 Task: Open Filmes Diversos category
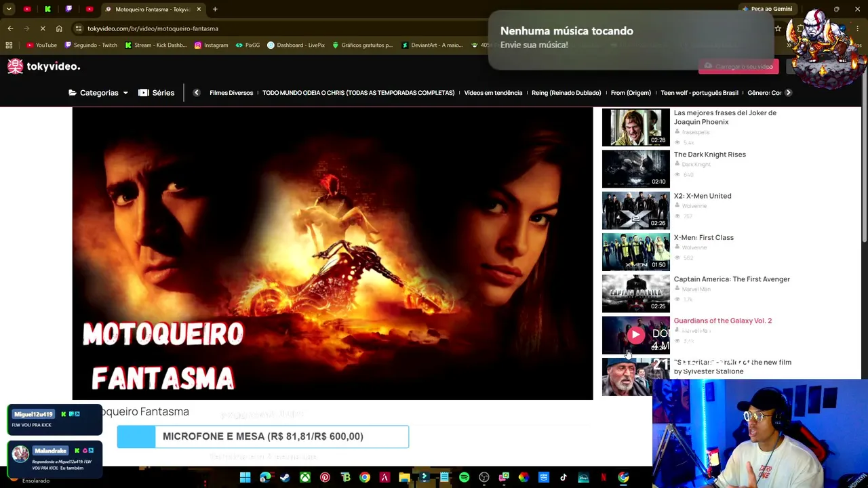pos(231,93)
